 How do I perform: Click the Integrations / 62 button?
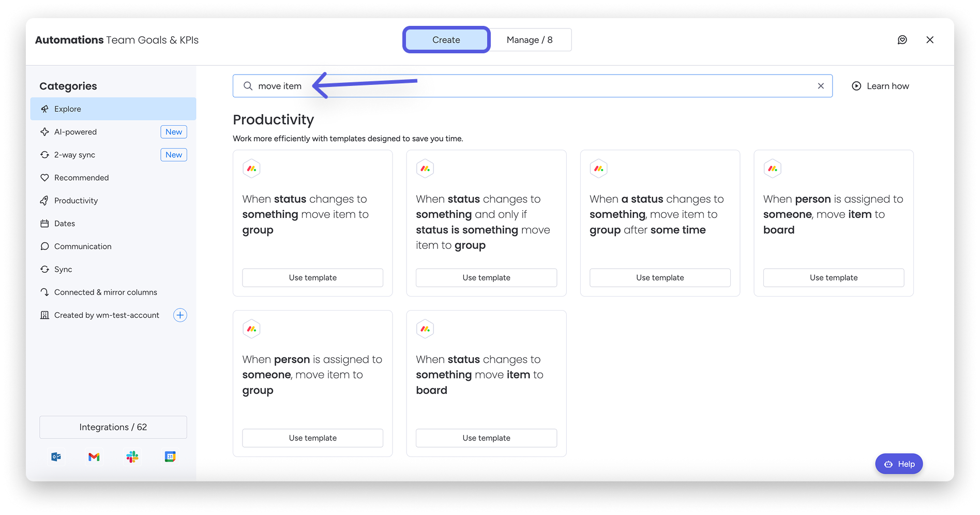click(x=113, y=427)
